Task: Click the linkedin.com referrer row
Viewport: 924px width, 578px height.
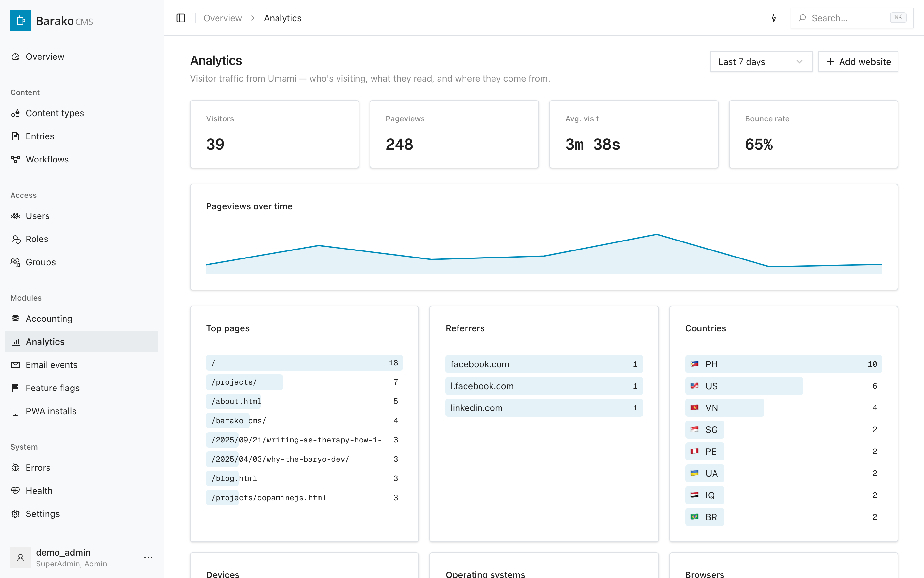Action: pos(544,408)
